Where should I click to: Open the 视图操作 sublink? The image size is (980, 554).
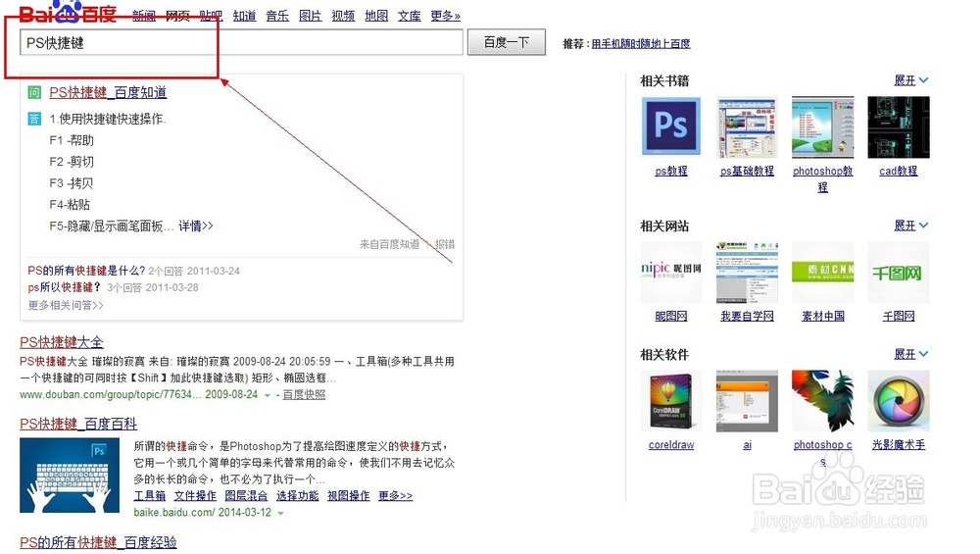349,496
